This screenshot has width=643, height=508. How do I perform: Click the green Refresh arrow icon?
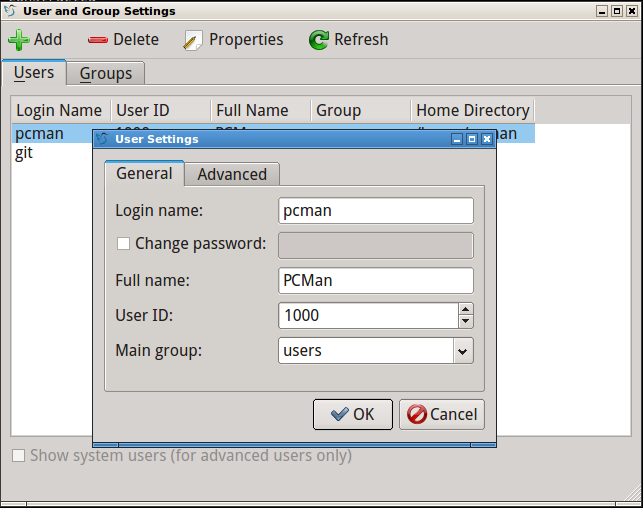pyautogui.click(x=319, y=40)
